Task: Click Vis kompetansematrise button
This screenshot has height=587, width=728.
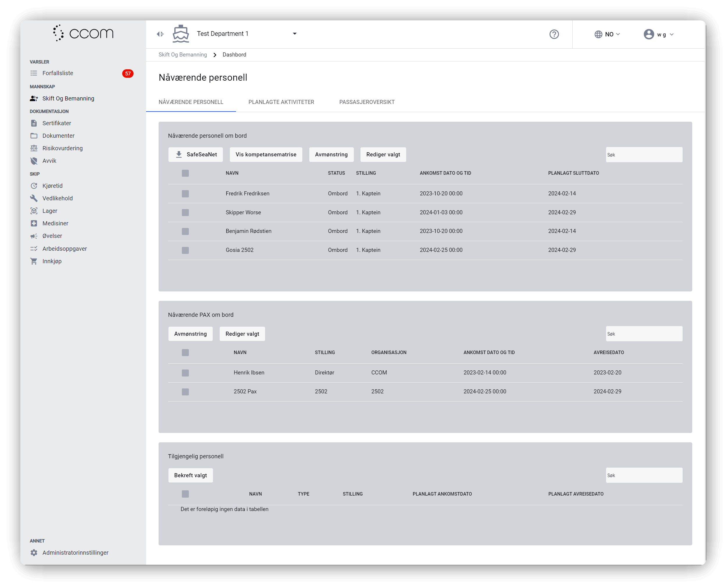Action: 266,155
